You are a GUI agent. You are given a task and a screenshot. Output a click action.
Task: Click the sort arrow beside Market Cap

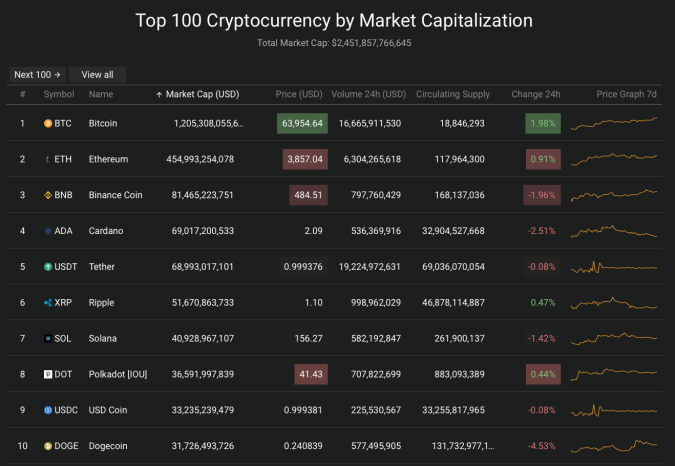pyautogui.click(x=159, y=95)
